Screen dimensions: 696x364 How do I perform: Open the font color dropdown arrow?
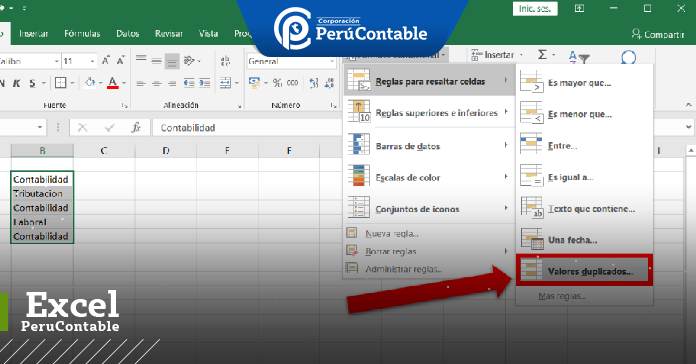point(124,83)
